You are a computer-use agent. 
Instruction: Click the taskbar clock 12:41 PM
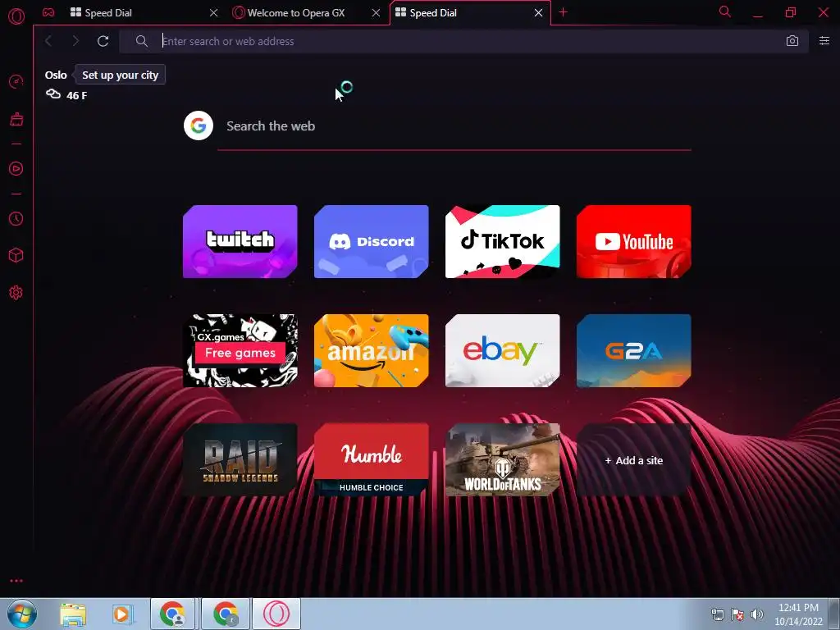point(798,608)
